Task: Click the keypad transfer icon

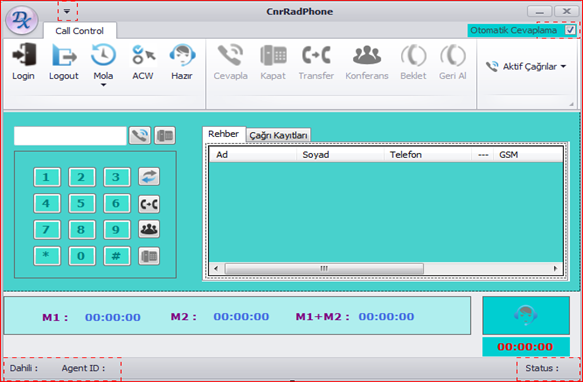Action: coord(149,204)
